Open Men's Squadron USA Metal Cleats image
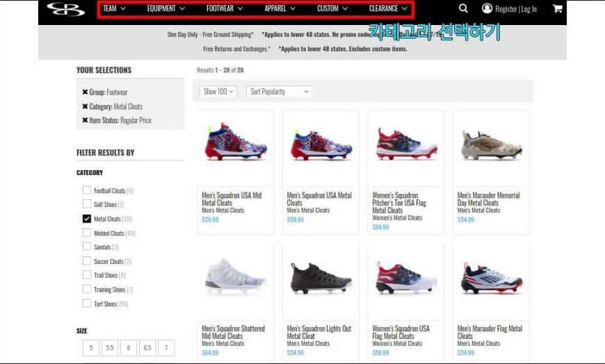This screenshot has height=364, width=605. pos(321,144)
